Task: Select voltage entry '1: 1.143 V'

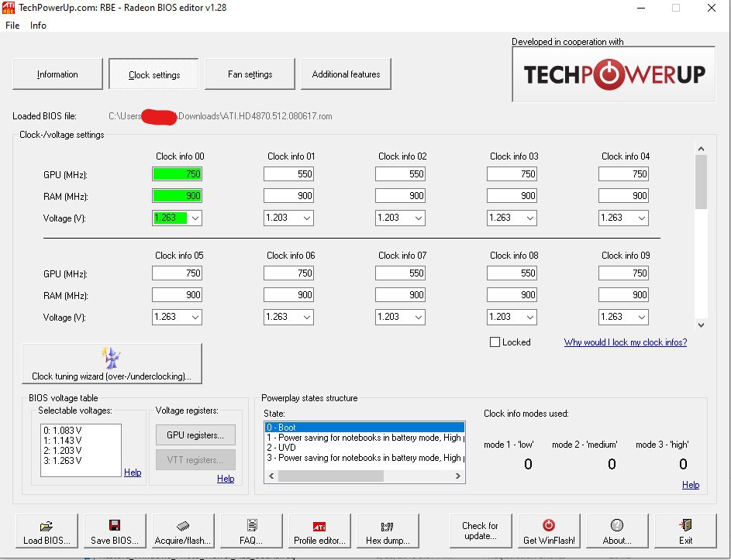Action: [63, 441]
